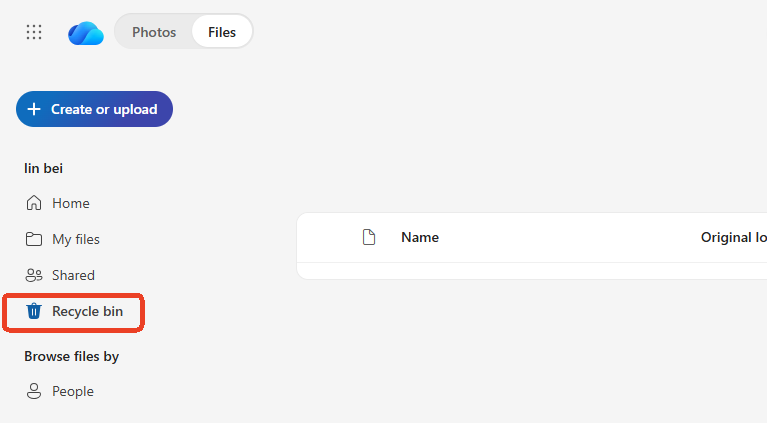767x423 pixels.
Task: Click the OneDrive cloud logo
Action: click(86, 33)
